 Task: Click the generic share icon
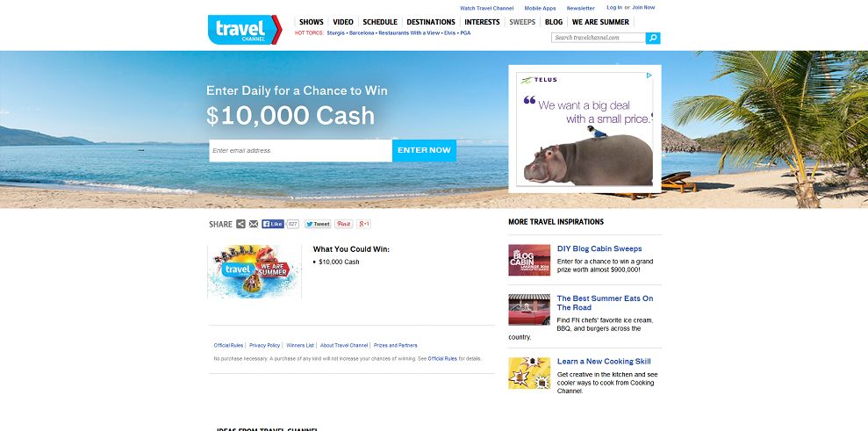pyautogui.click(x=240, y=224)
